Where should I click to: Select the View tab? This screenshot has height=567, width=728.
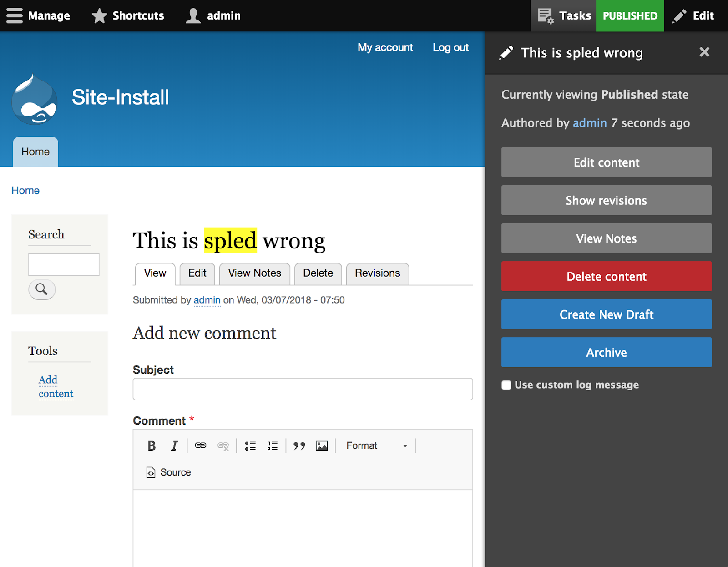[155, 273]
